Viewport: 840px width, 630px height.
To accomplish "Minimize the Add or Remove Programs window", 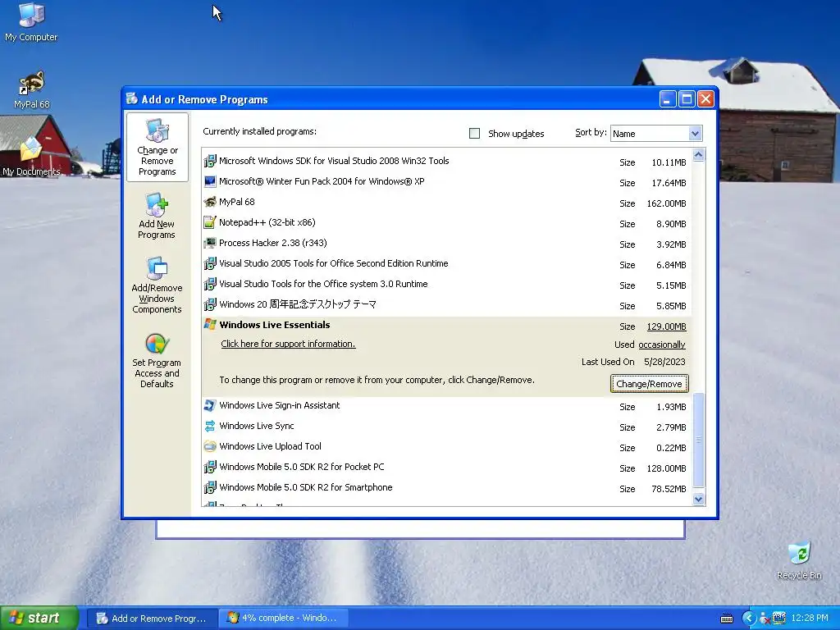I will 668,99.
